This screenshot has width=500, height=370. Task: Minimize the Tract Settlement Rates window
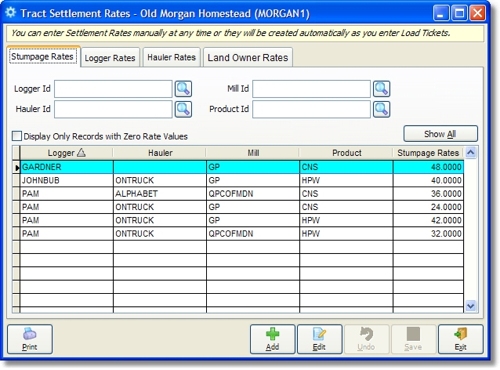click(441, 13)
